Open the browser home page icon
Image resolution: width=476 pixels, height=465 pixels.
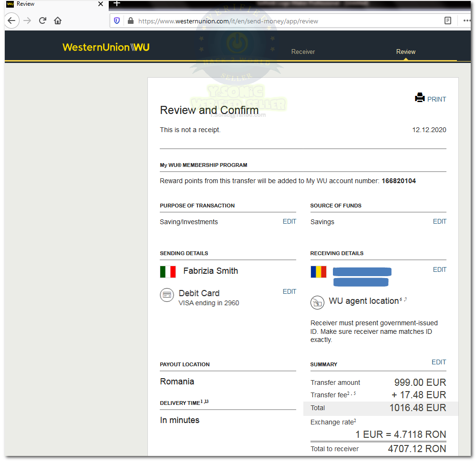coord(58,21)
